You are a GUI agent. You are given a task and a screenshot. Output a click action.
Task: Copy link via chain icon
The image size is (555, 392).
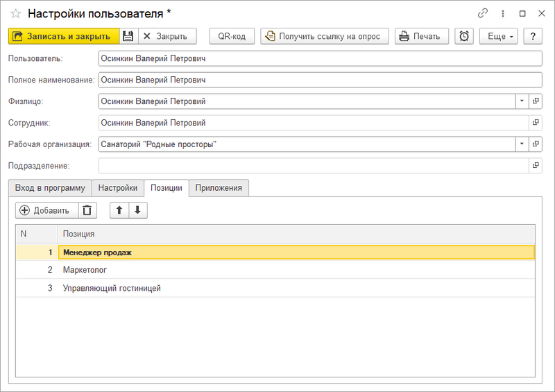(x=483, y=13)
